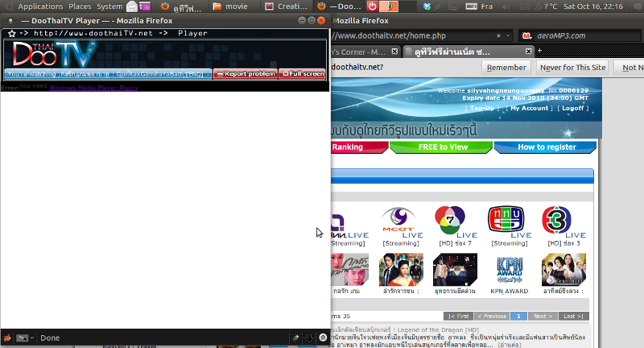This screenshot has width=644, height=348.
Task: Click the volume speaker tray icon
Action: tap(506, 6)
